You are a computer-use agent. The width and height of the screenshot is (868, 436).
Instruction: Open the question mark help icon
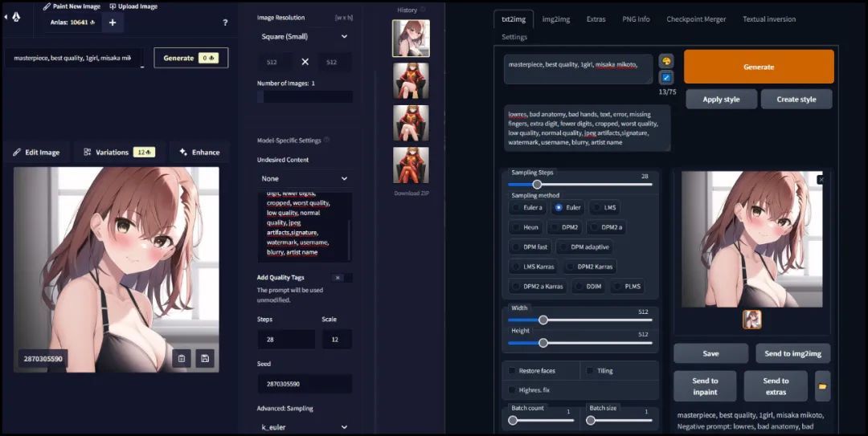pos(224,22)
